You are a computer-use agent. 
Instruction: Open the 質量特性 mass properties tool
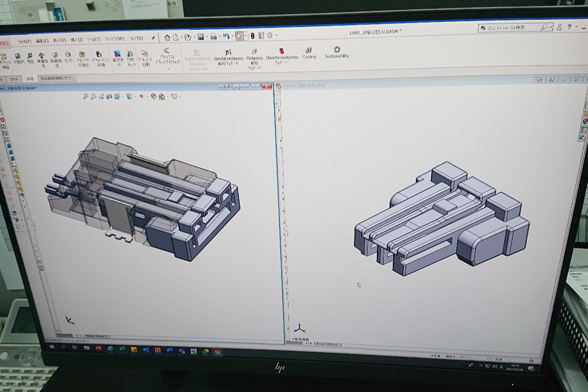42,60
